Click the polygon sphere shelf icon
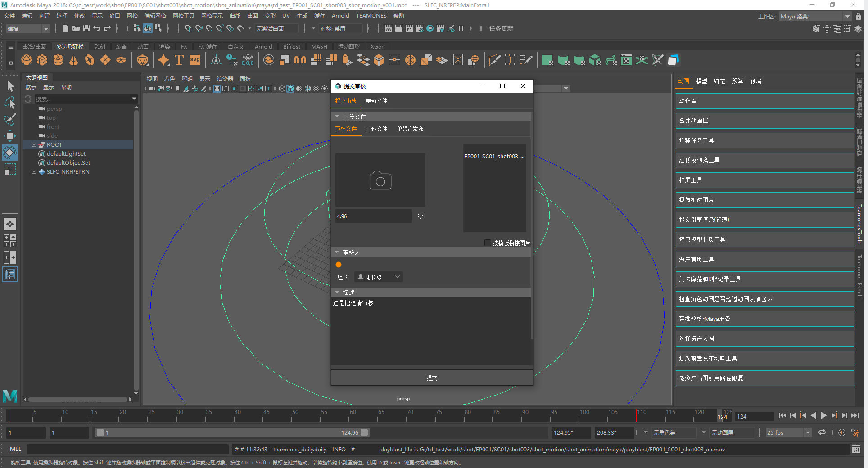This screenshot has width=868, height=468. (27, 60)
